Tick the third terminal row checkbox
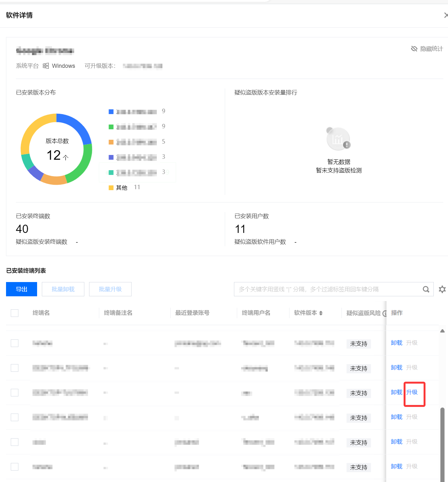 [x=15, y=393]
